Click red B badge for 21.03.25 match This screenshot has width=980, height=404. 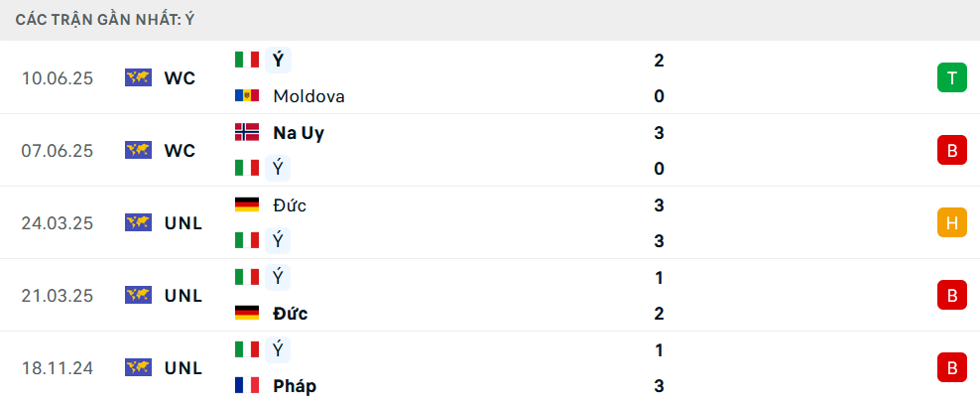point(951,295)
